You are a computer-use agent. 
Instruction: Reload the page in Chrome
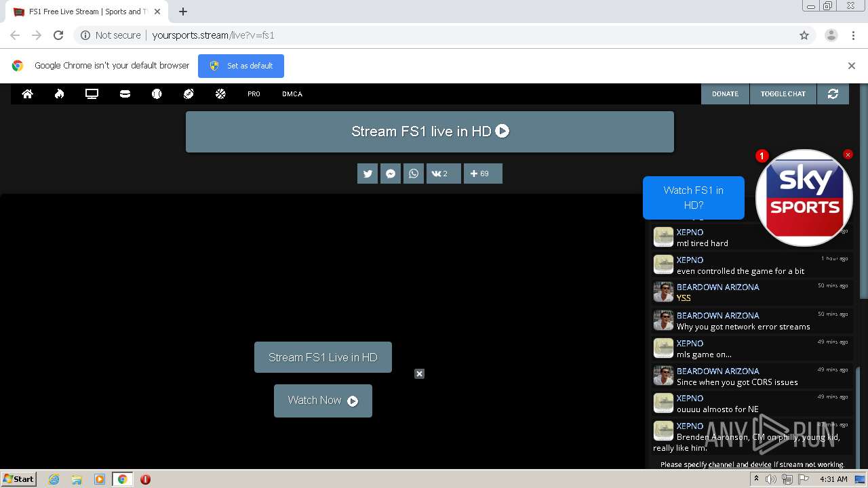pyautogui.click(x=58, y=35)
